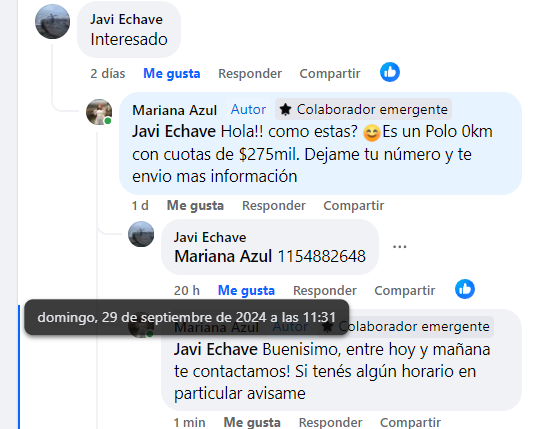Click the 2 días timestamp link

(108, 73)
